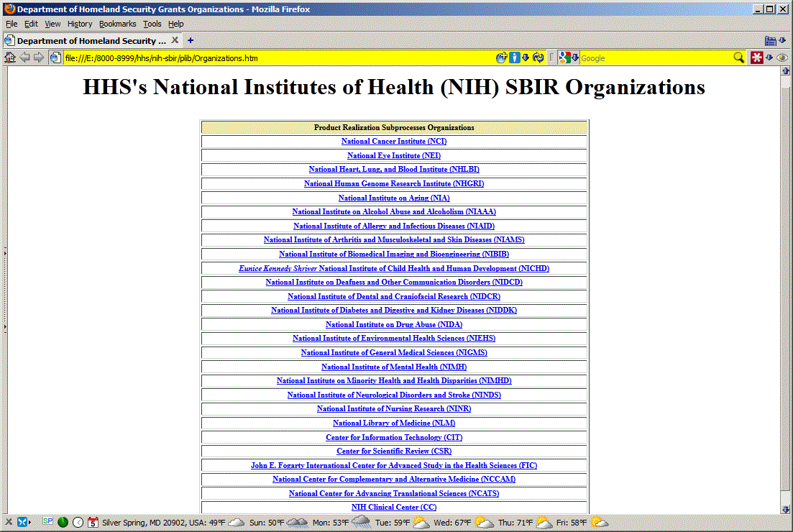Image resolution: width=793 pixels, height=532 pixels.
Task: Open National Eye Institute (NEI) link
Action: pos(394,155)
